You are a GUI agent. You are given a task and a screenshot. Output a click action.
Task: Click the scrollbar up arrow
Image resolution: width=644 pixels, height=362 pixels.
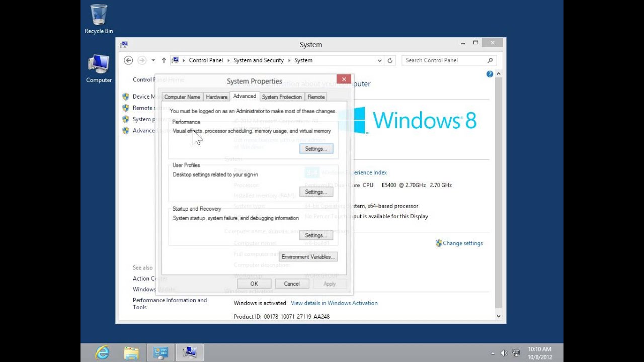[x=499, y=74]
